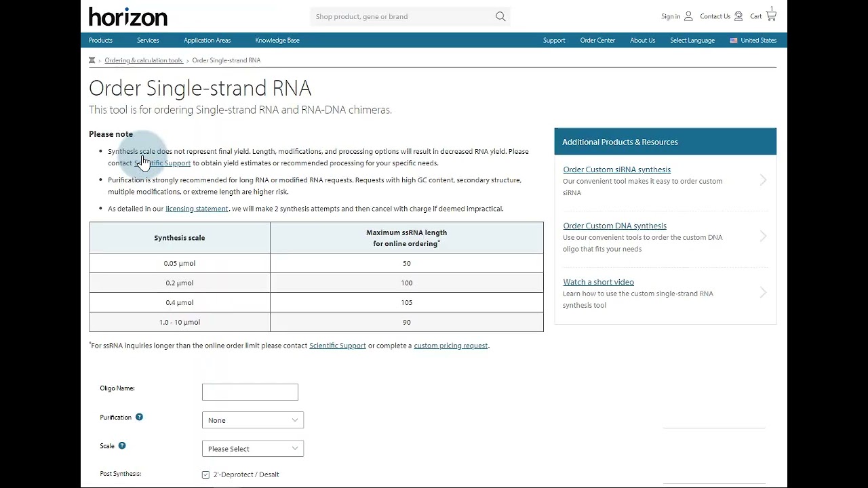Click the Contact Us link

click(715, 16)
